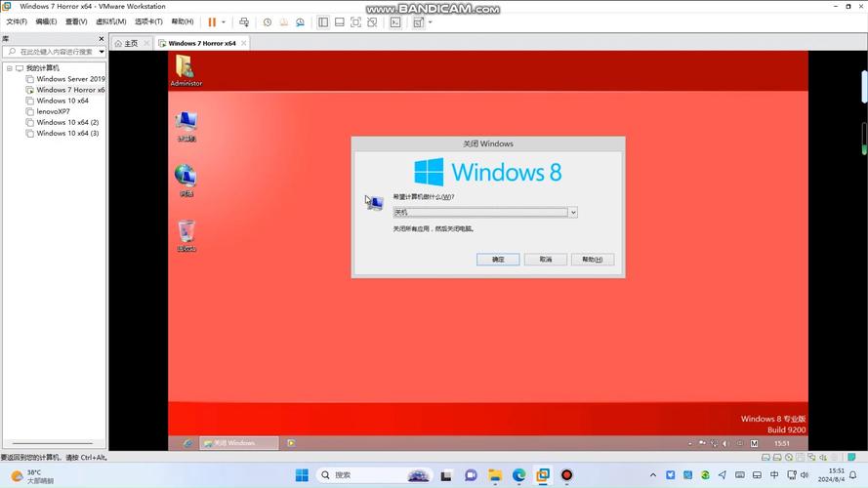Toggle the library sidebar view icon
This screenshot has height=488, width=868.
(323, 22)
